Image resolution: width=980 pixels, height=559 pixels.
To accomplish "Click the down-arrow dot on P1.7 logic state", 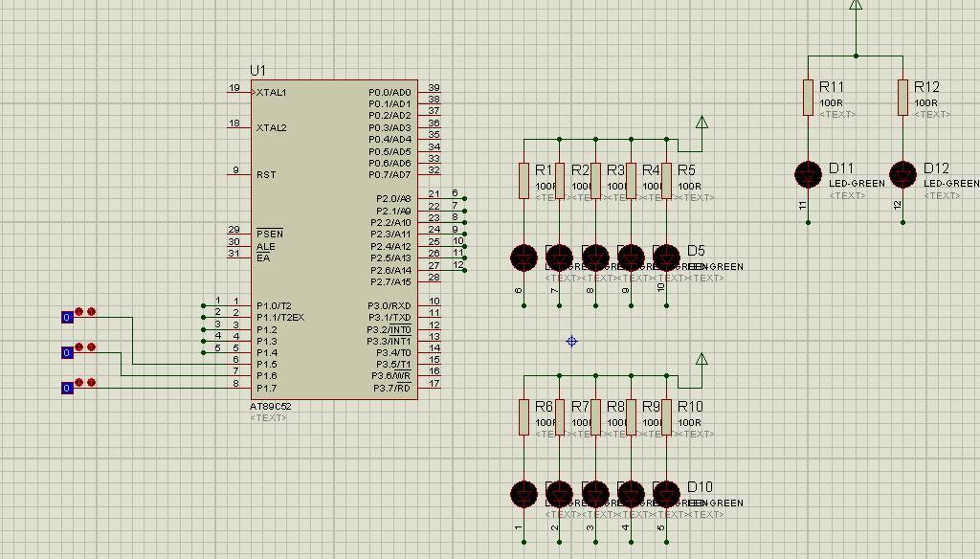I will point(79,382).
